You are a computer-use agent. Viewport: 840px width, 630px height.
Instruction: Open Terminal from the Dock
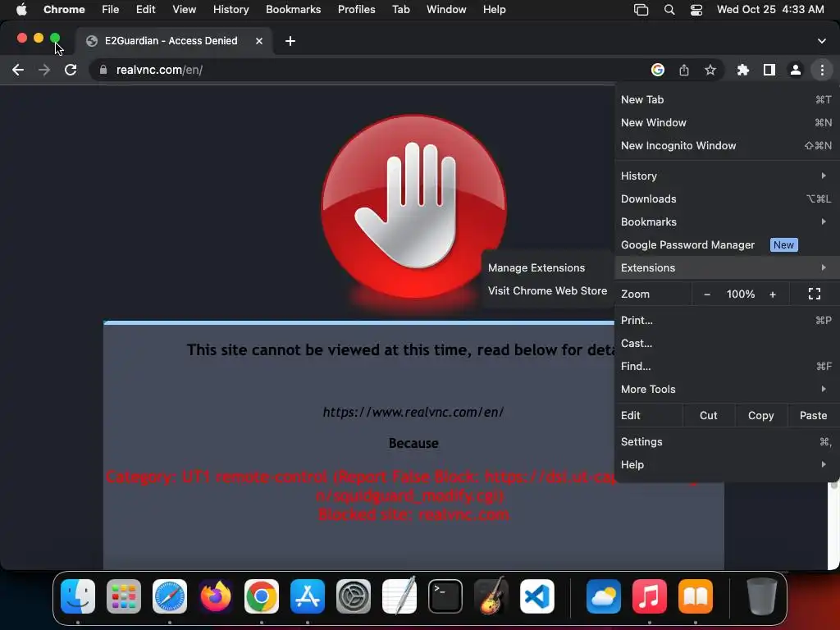tap(445, 596)
